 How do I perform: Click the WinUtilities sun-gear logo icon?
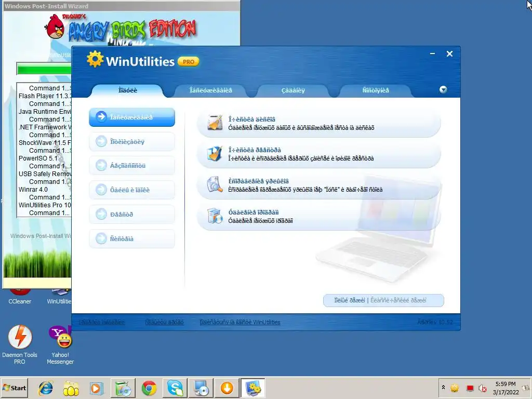(95, 59)
